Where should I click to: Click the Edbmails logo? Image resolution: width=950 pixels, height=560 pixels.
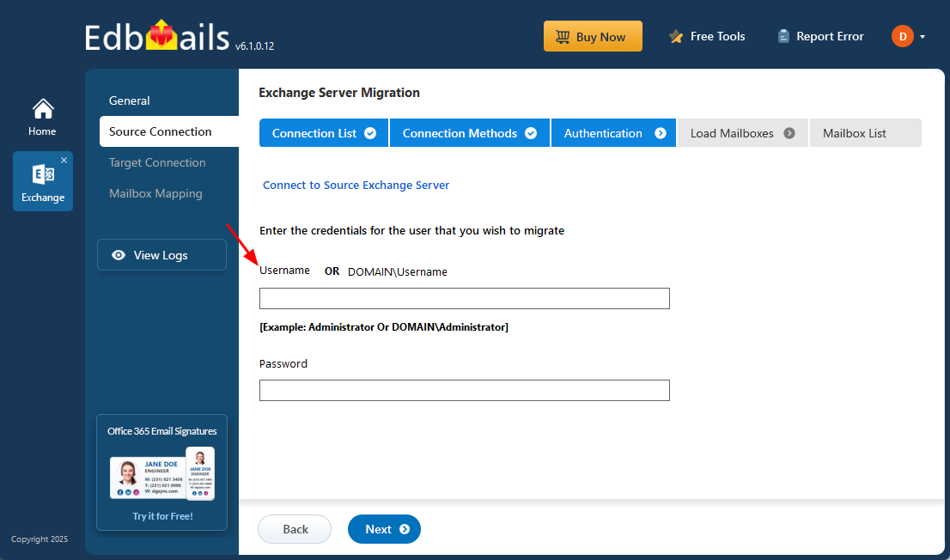[157, 36]
